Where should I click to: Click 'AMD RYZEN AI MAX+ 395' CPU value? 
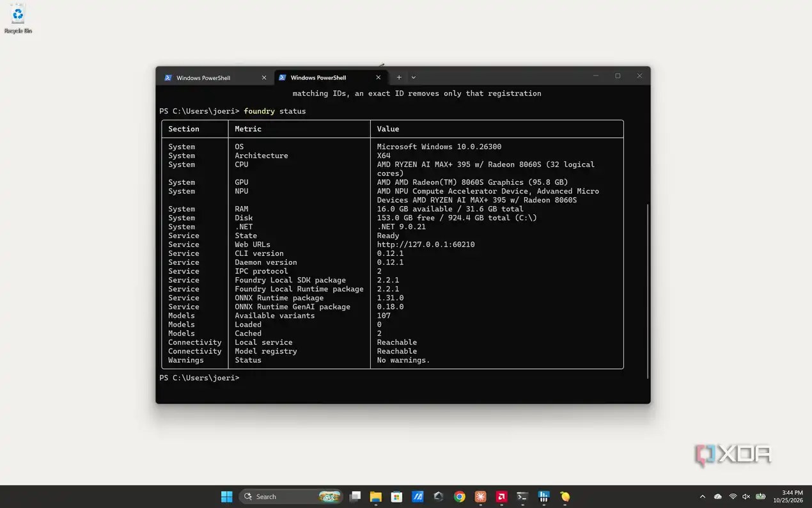click(x=486, y=169)
